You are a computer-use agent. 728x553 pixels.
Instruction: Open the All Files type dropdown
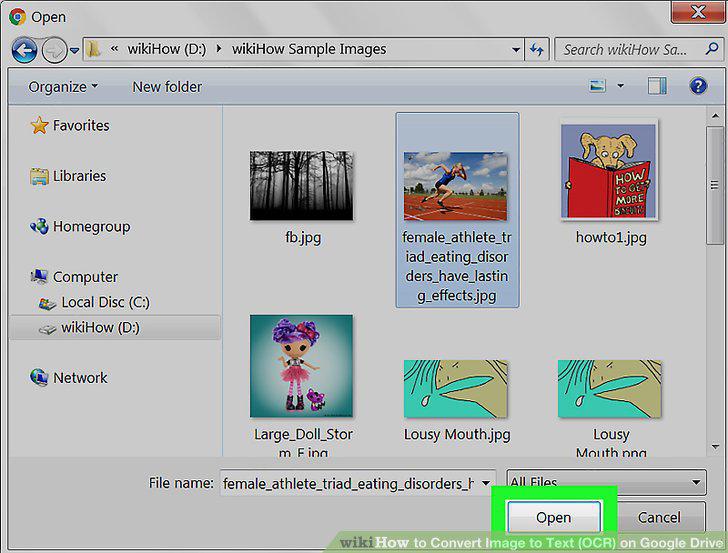coord(606,482)
